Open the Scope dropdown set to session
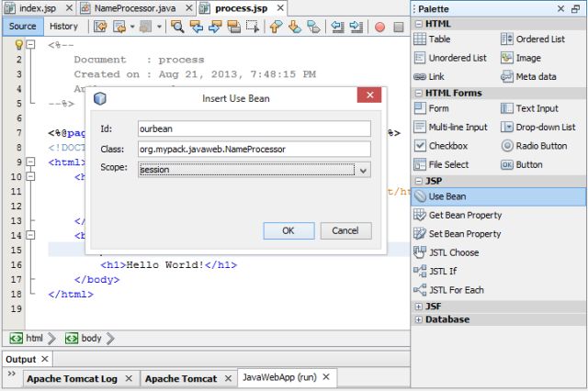 (x=254, y=170)
